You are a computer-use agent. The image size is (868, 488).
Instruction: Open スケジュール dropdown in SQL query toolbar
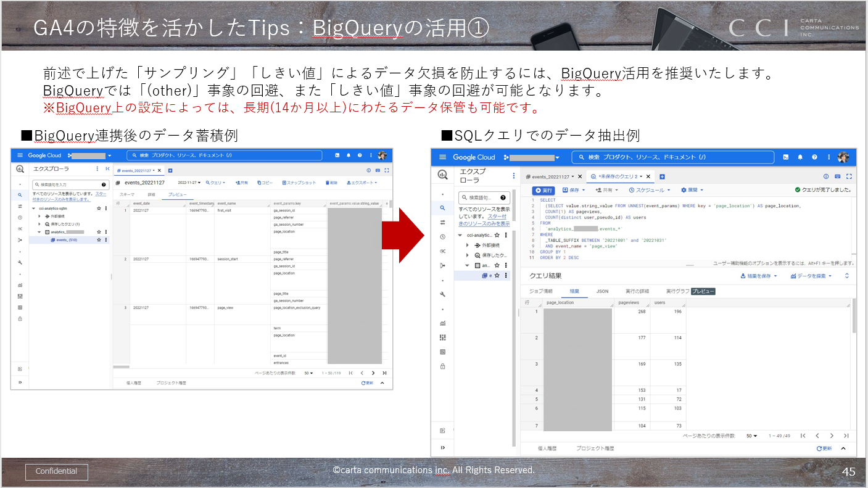coord(650,190)
